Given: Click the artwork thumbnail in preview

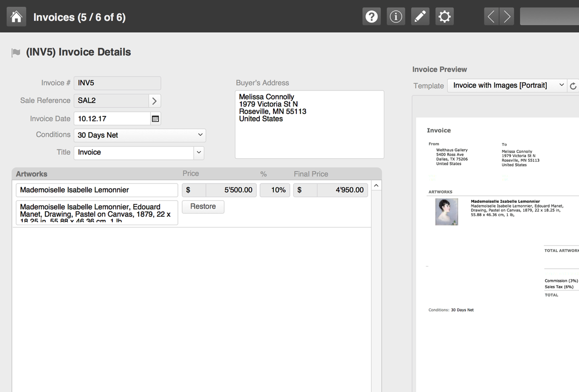Looking at the screenshot, I should coord(446,212).
